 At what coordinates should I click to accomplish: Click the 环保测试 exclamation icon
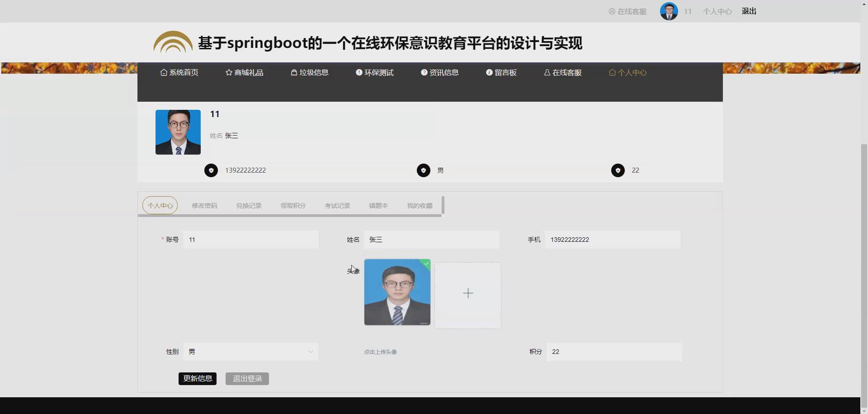click(359, 72)
